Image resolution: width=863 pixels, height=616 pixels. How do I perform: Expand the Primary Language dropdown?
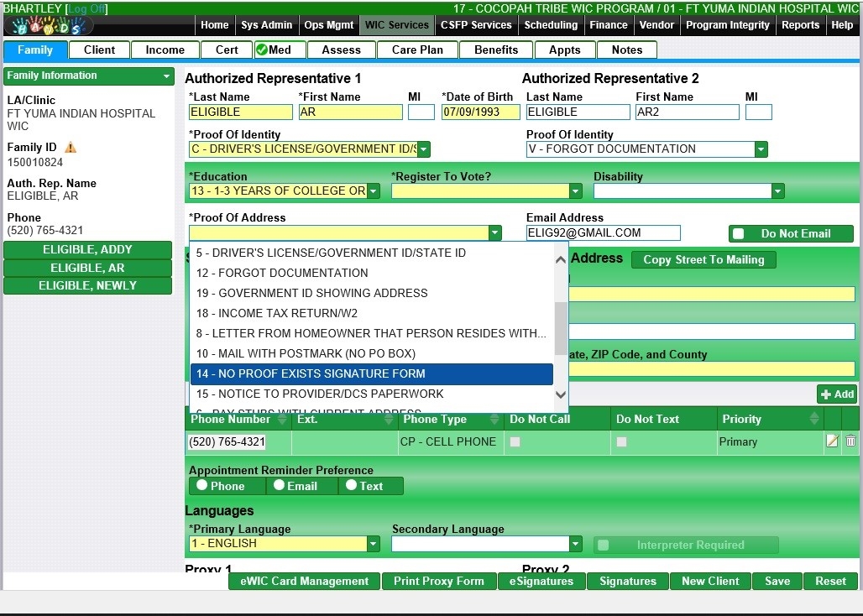pyautogui.click(x=373, y=544)
